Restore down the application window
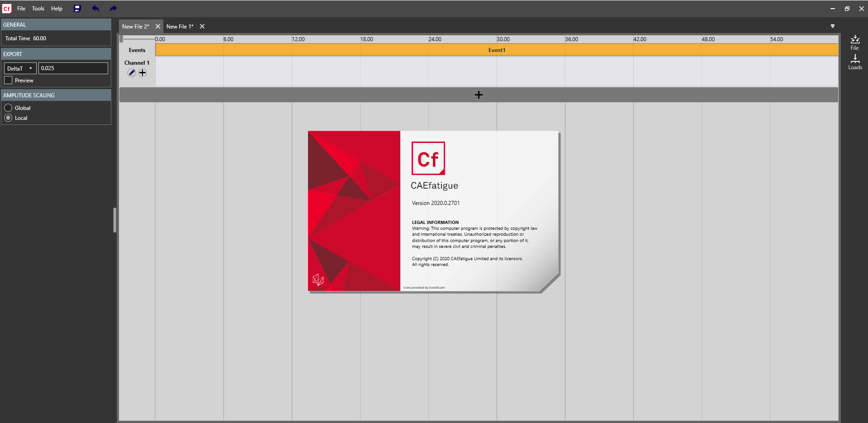The width and height of the screenshot is (868, 423). coord(847,9)
